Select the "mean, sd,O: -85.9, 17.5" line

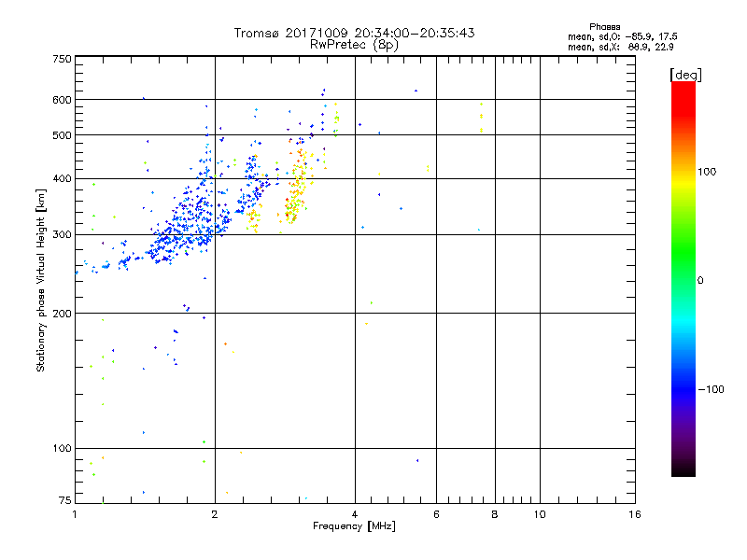pyautogui.click(x=622, y=36)
